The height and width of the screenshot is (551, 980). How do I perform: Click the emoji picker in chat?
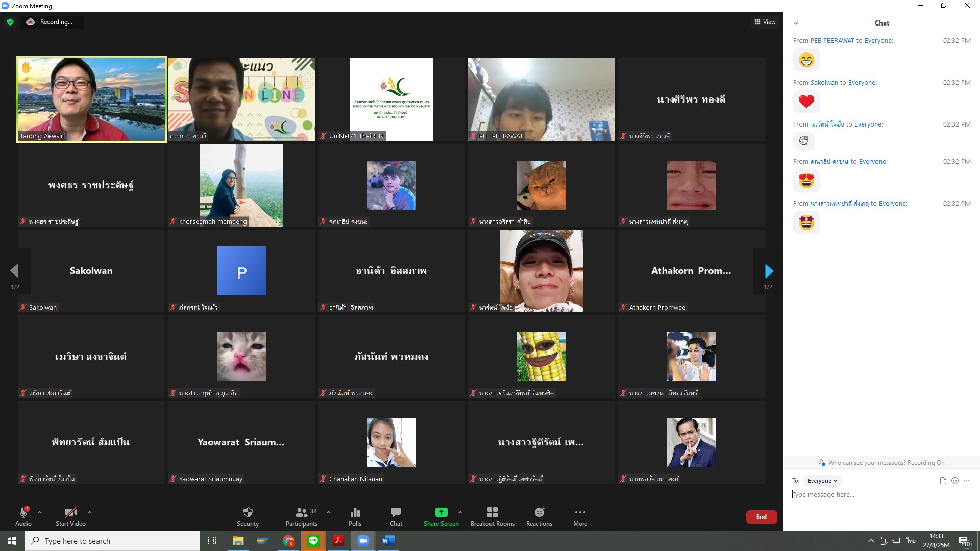[955, 481]
